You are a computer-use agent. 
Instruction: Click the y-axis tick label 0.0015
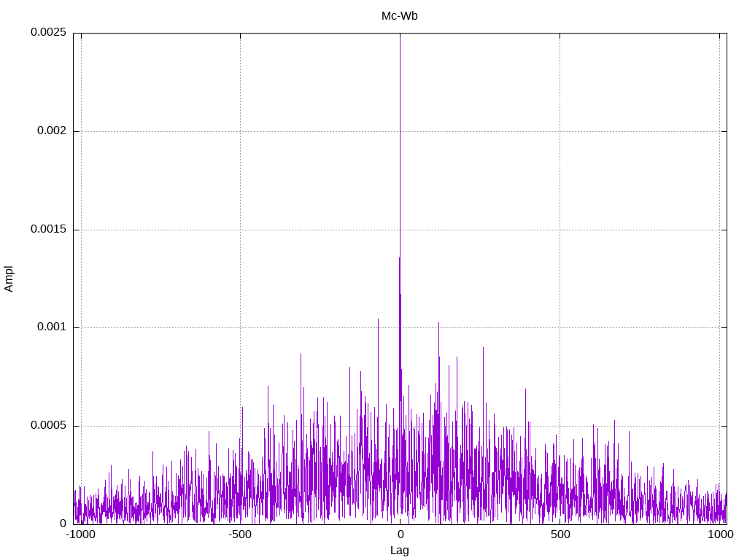pos(49,229)
